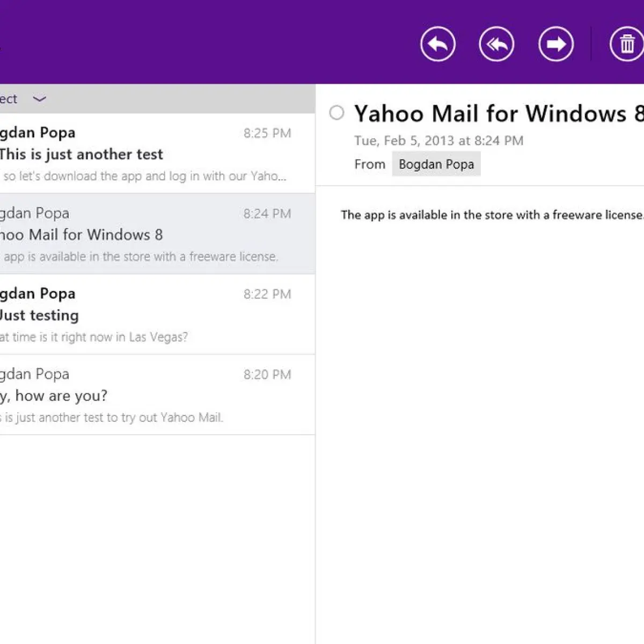
Task: Select the "Yahoo Mail for Windows 8" email in the list
Action: coord(157,234)
